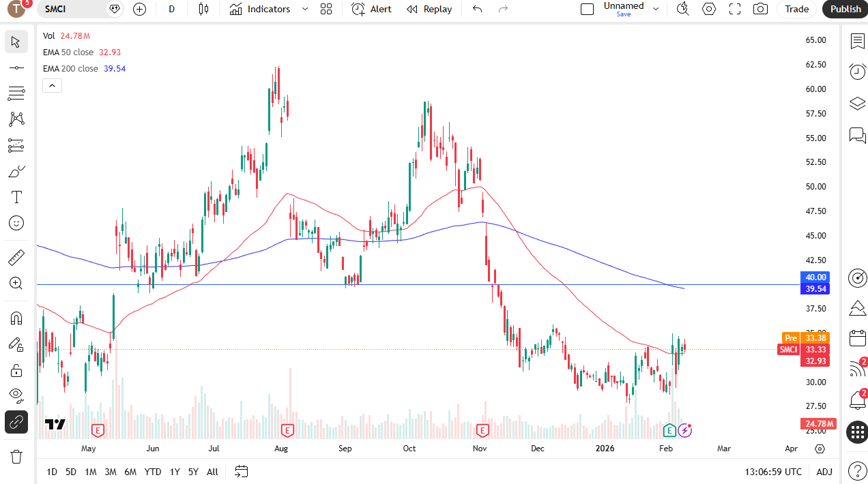The height and width of the screenshot is (484, 868).
Task: Activate the zoom in tool
Action: pos(16,283)
